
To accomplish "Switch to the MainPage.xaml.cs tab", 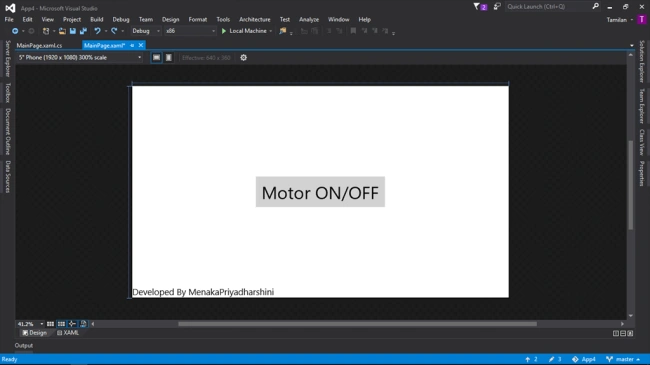I will 39,46.
